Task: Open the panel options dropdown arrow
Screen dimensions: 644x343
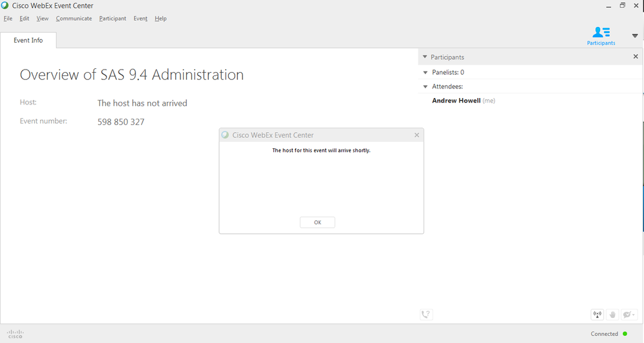Action: [x=635, y=35]
